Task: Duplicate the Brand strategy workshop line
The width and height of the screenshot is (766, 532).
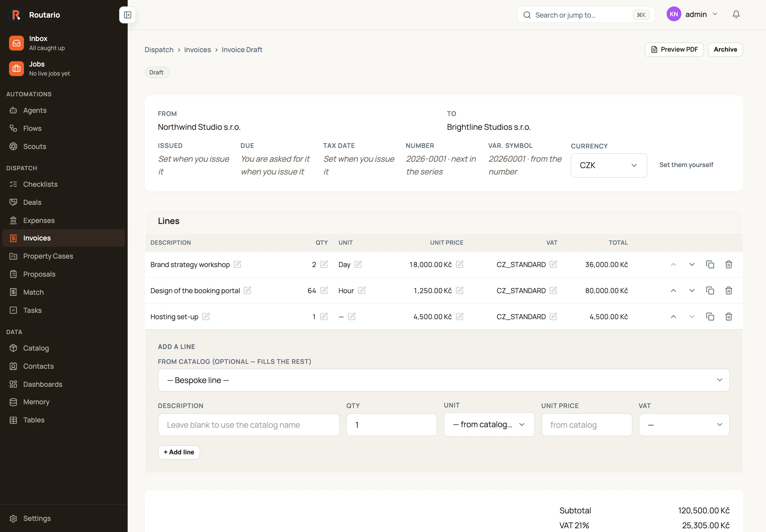Action: 710,264
